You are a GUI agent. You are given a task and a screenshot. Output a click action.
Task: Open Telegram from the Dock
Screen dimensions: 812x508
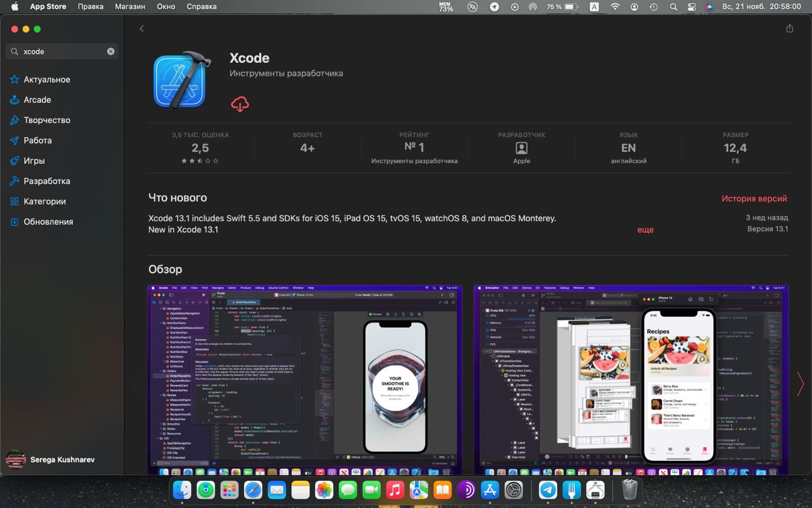[x=548, y=490]
